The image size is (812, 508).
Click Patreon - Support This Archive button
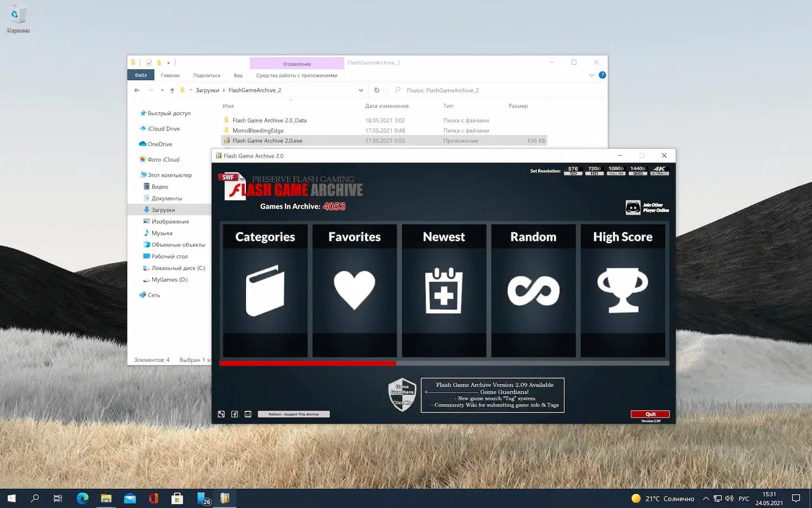point(294,414)
